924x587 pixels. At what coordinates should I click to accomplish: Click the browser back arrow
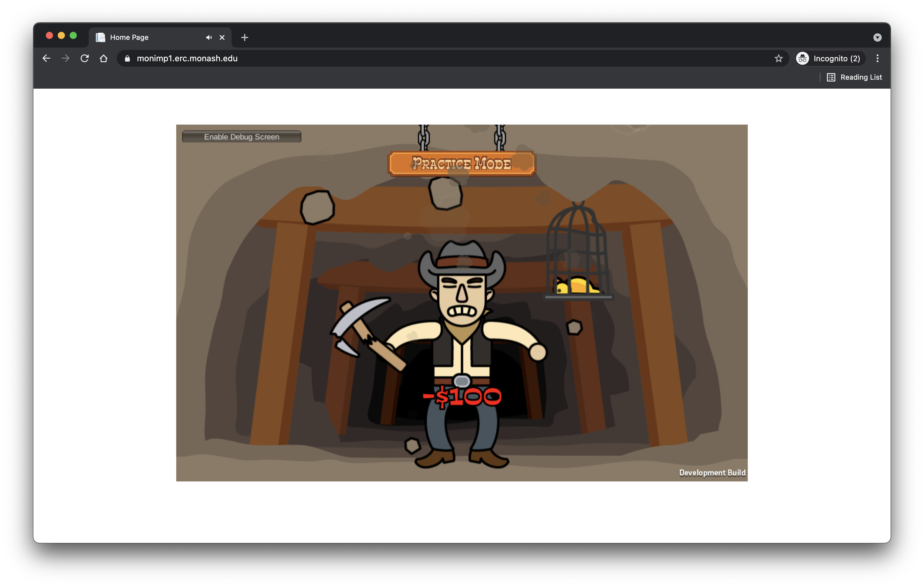(46, 58)
